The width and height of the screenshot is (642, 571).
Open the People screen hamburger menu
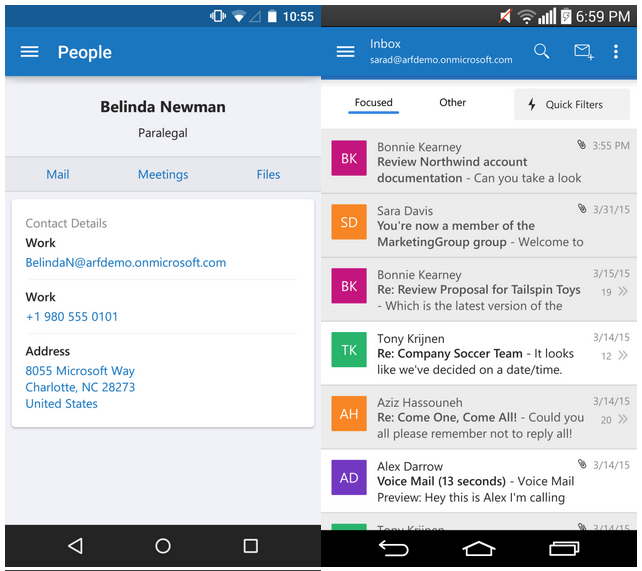pyautogui.click(x=30, y=52)
